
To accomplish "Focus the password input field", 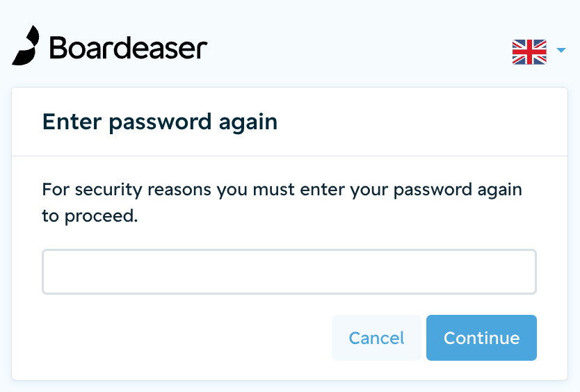I will click(x=289, y=272).
